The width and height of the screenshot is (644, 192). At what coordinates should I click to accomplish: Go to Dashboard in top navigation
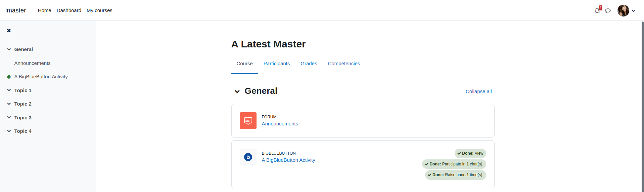click(69, 10)
